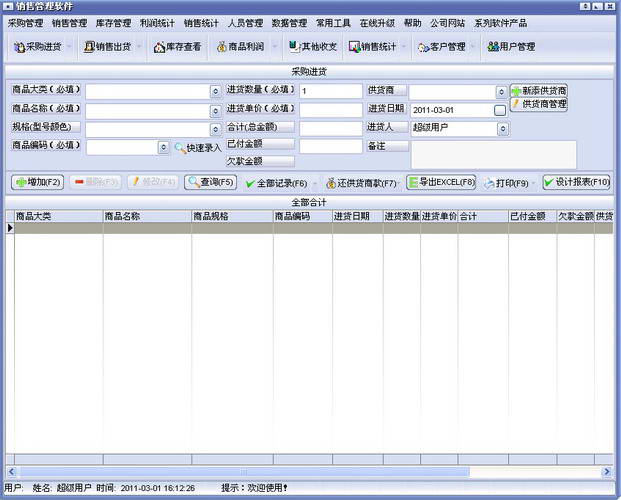Expand the 供货商 dropdown
Image resolution: width=621 pixels, height=500 pixels.
501,92
